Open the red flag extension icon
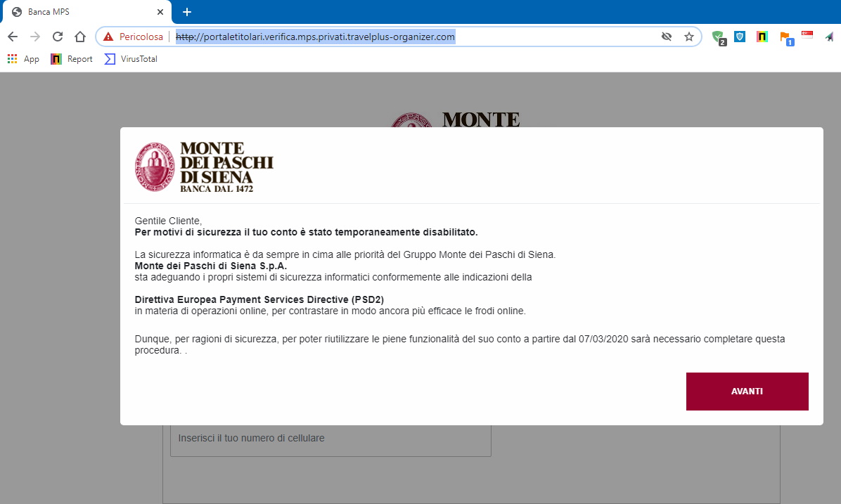 pos(807,35)
